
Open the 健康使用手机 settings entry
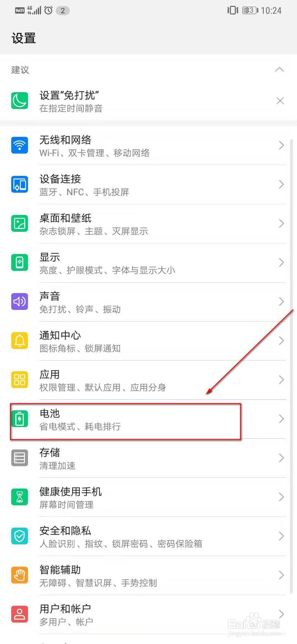[148, 497]
